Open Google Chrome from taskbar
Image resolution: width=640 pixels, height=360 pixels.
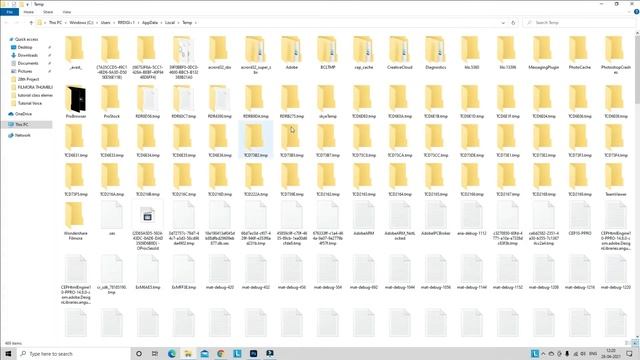point(220,353)
